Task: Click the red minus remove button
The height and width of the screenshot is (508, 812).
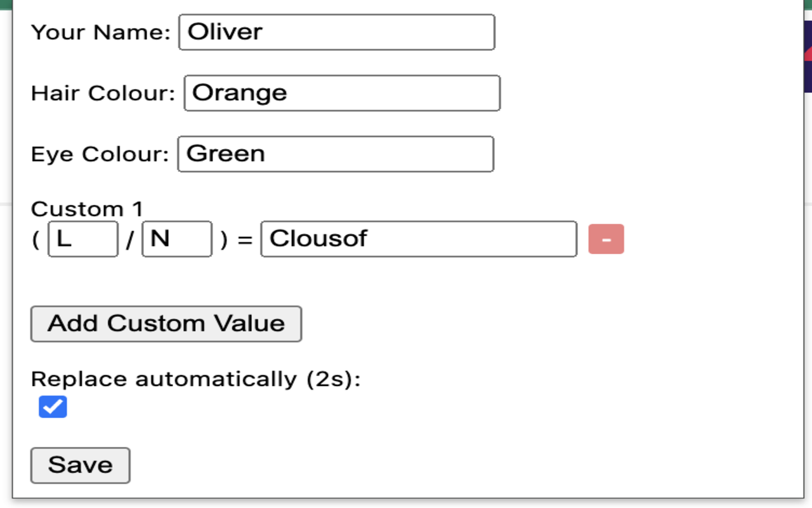Action: tap(606, 239)
